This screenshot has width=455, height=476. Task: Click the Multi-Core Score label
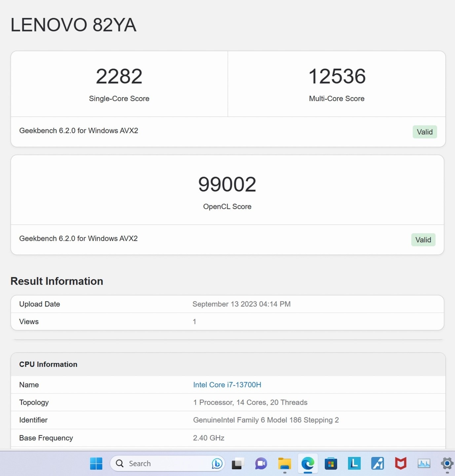(x=337, y=98)
